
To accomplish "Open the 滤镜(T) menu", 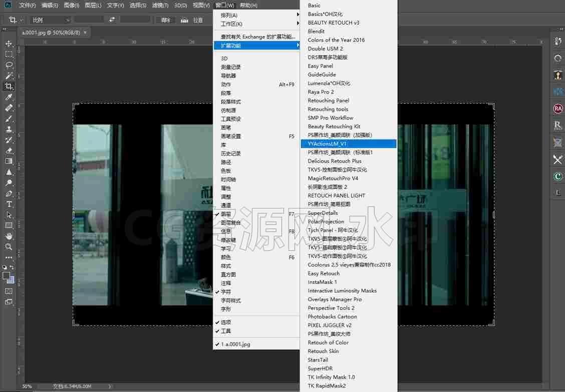I will point(160,6).
